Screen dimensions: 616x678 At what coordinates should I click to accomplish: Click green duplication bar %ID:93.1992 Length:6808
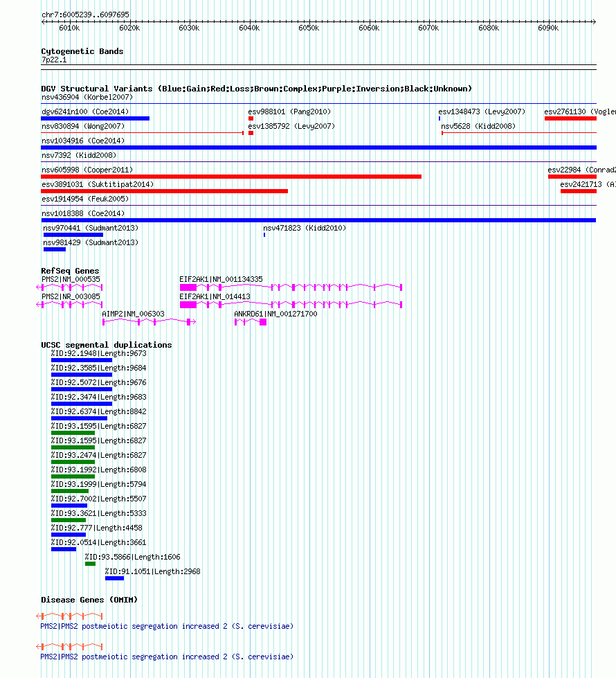point(73,476)
